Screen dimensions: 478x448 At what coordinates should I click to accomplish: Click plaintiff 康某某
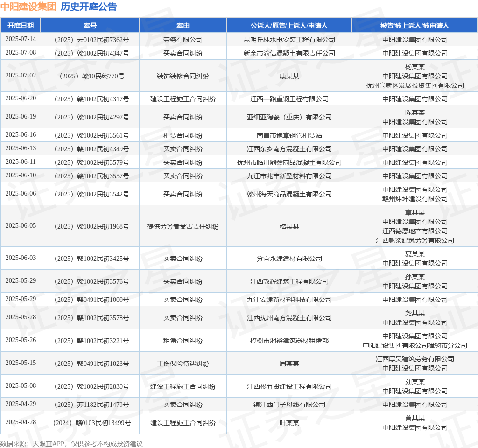(289, 76)
